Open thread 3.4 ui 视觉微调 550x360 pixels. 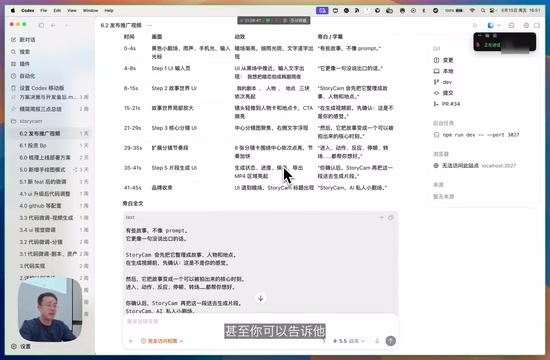pos(49,230)
